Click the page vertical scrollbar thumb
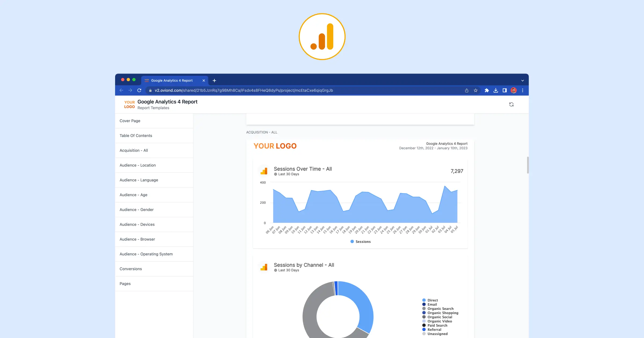This screenshot has width=644, height=338. [528, 165]
